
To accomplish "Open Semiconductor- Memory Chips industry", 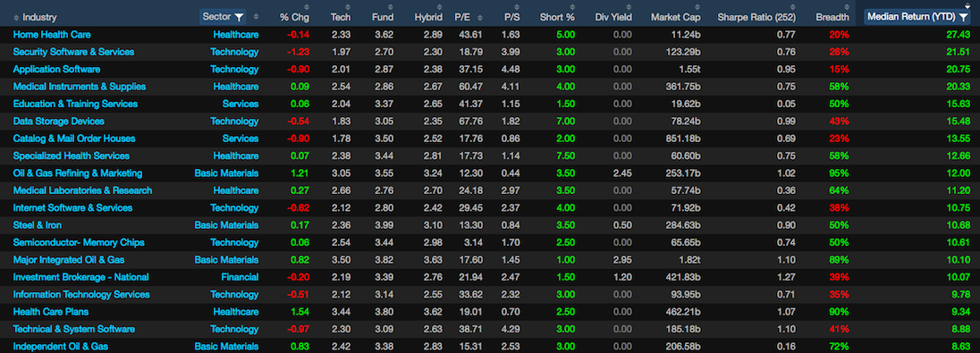I will pyautogui.click(x=79, y=242).
